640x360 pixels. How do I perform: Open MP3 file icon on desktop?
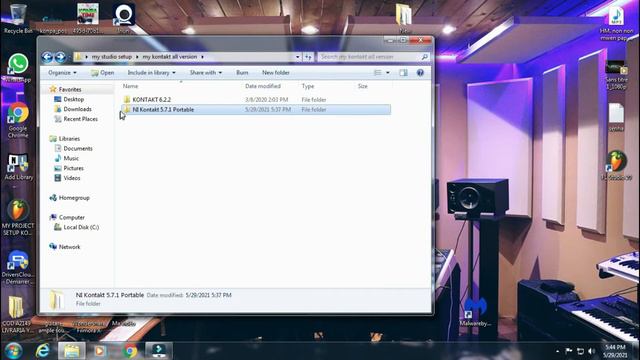tap(616, 23)
